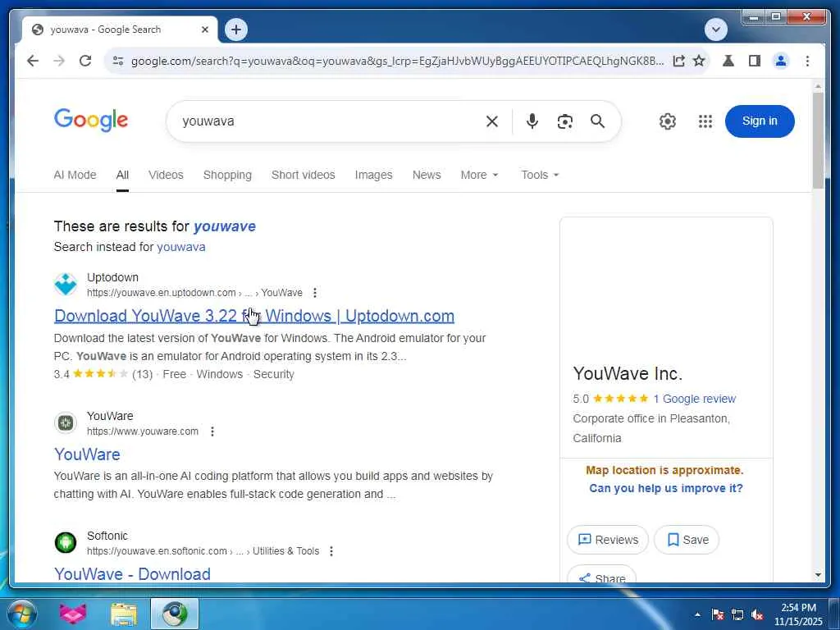
Task: Show hidden tray icons arrow
Action: pyautogui.click(x=697, y=614)
